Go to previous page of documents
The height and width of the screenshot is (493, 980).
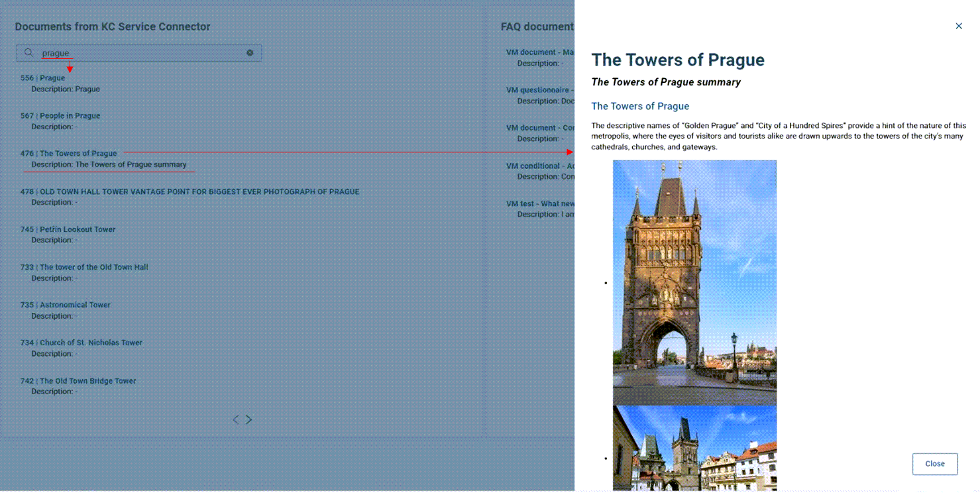tap(235, 419)
